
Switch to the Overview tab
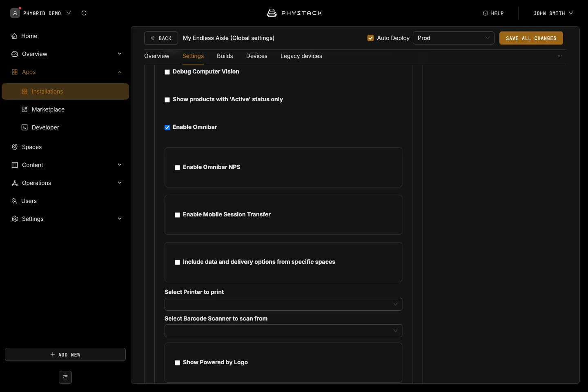pos(157,56)
